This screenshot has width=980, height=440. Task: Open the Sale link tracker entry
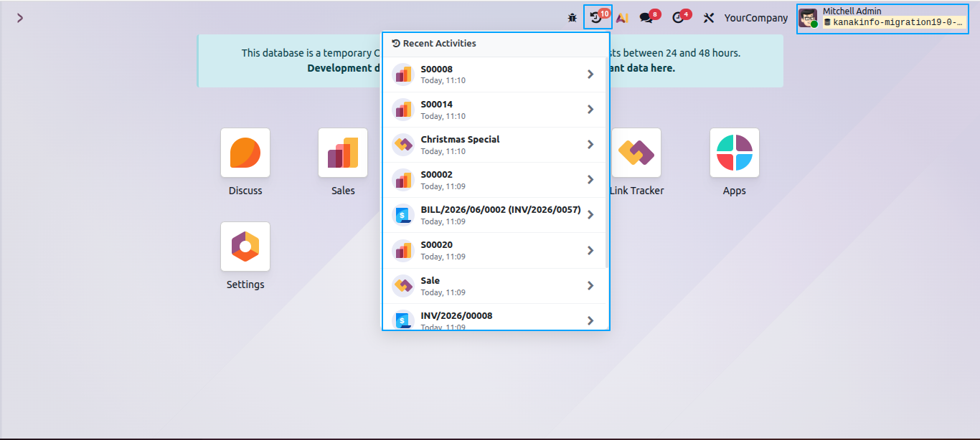point(495,286)
